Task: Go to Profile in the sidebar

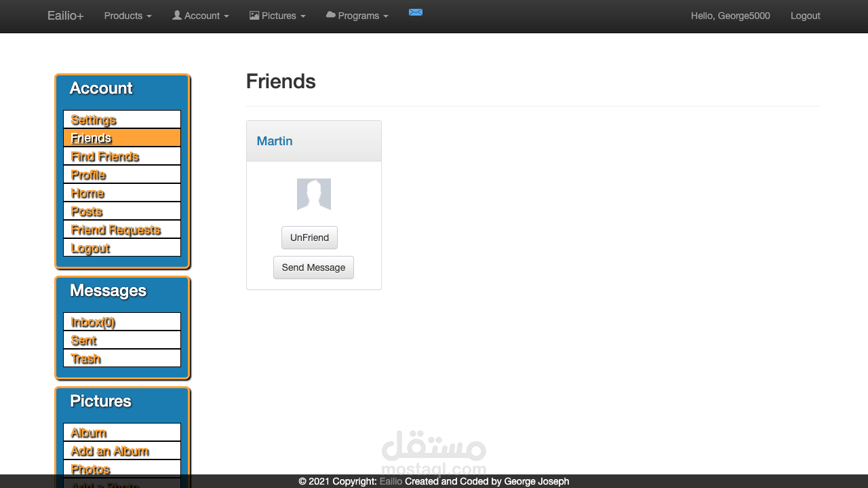Action: [x=122, y=174]
